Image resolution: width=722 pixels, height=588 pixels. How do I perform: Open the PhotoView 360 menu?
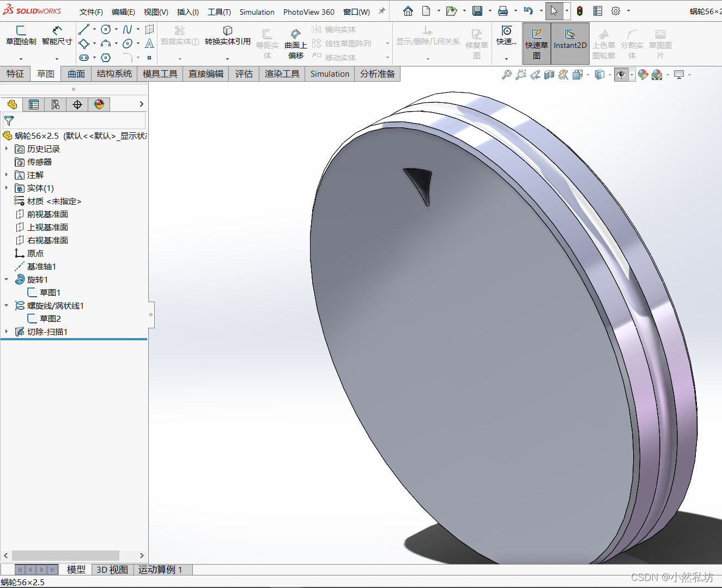(x=309, y=12)
